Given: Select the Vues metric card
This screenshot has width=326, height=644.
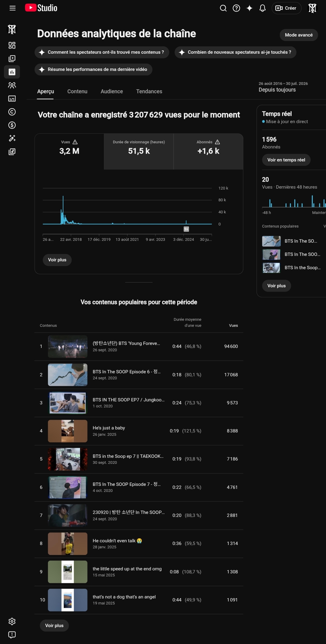Looking at the screenshot, I should [x=69, y=151].
